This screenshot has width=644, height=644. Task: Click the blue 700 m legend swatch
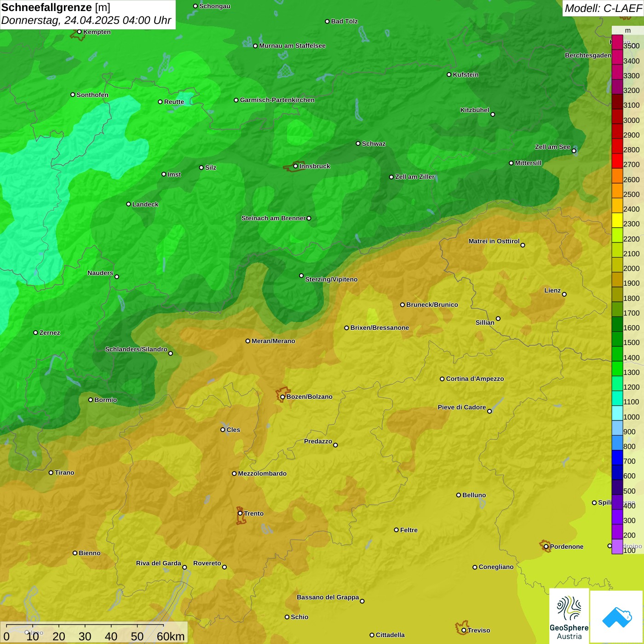coord(617,458)
